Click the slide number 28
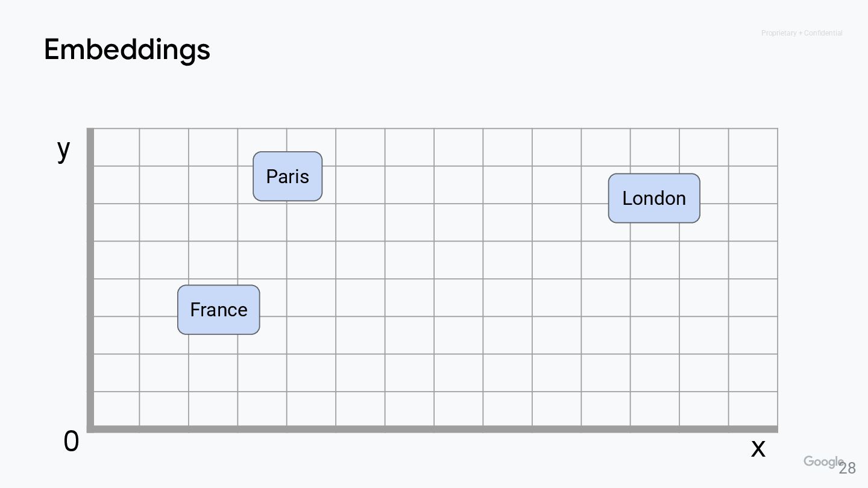 tap(848, 468)
